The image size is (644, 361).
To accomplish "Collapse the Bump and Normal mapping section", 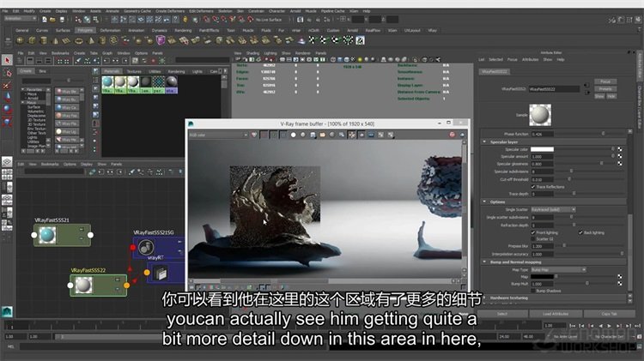I will click(x=484, y=262).
